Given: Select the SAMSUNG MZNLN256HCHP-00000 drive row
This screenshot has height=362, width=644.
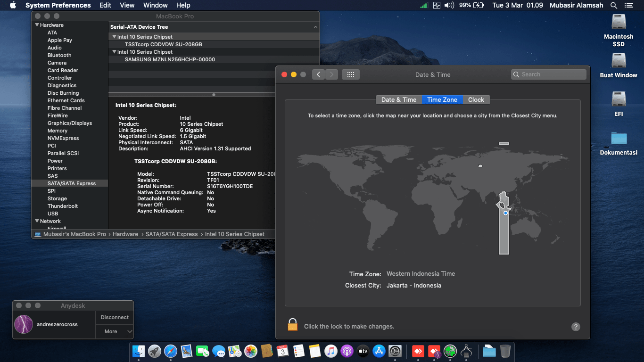Looking at the screenshot, I should [x=214, y=59].
